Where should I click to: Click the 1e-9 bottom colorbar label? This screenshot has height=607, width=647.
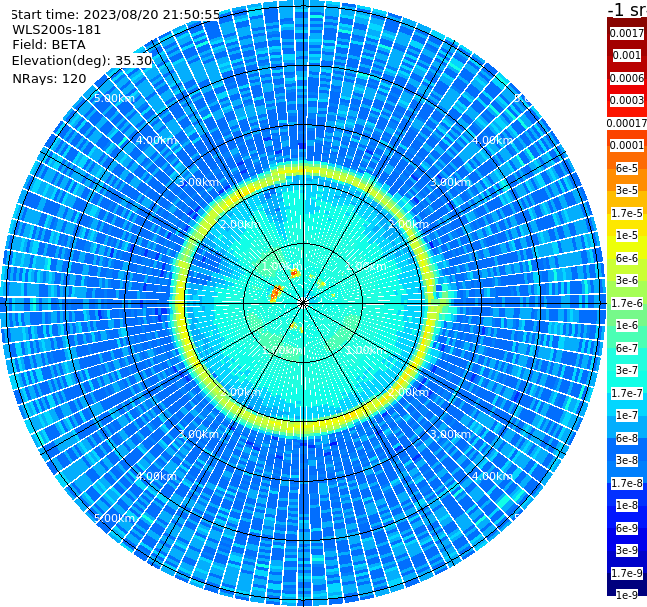click(x=627, y=595)
